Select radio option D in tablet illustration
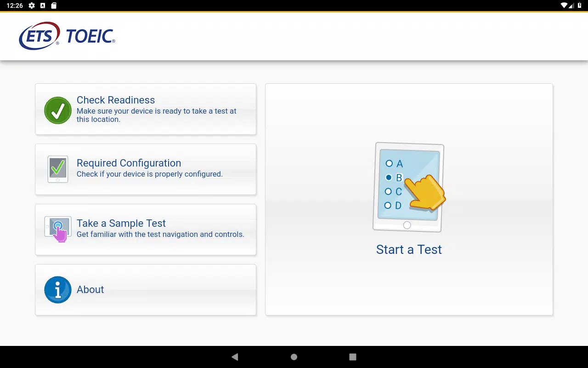The image size is (588, 368). pyautogui.click(x=388, y=205)
